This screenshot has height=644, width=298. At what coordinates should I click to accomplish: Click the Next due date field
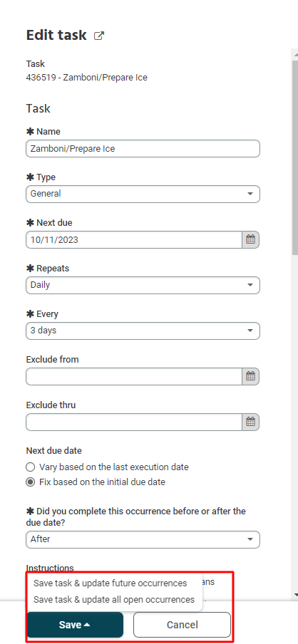coord(134,239)
